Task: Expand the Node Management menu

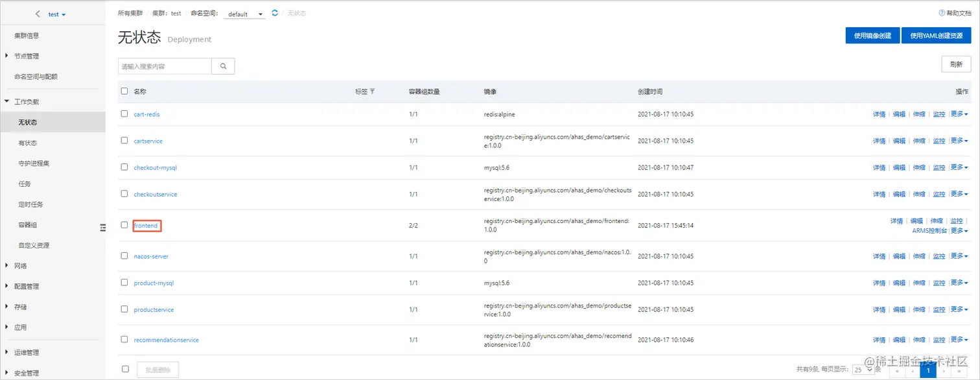Action: 27,56
